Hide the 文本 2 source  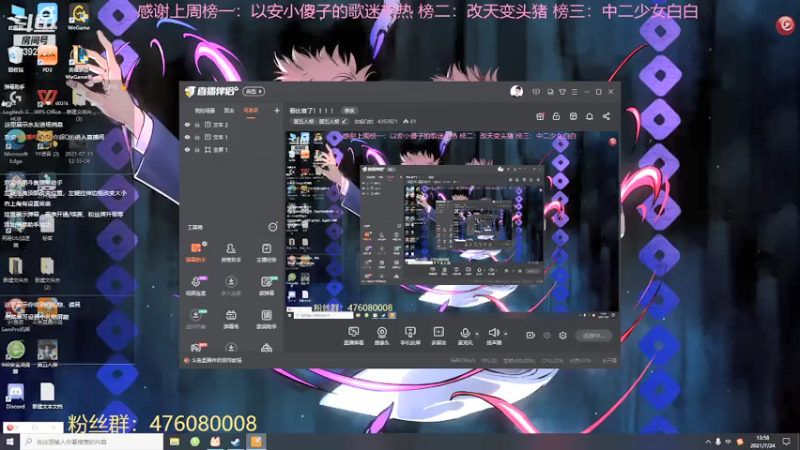point(187,124)
